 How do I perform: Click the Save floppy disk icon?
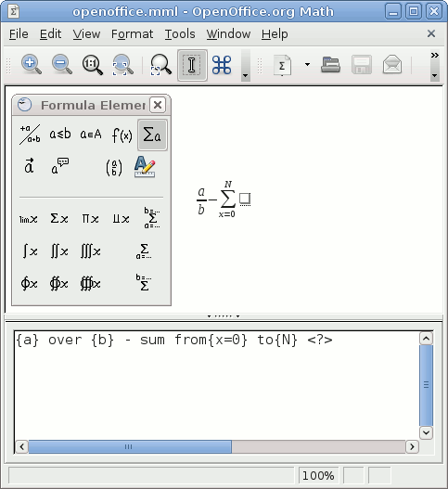[362, 65]
